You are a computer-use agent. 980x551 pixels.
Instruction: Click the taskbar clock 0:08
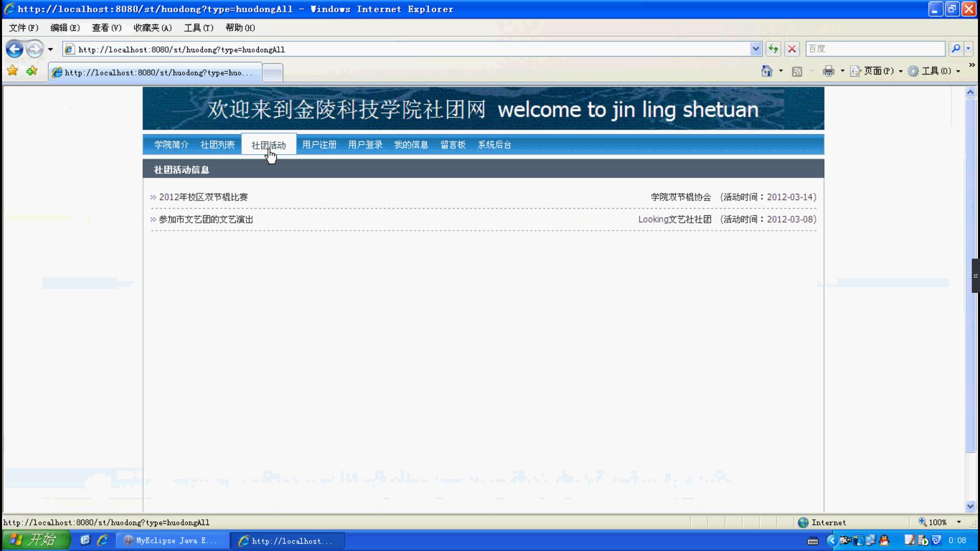[x=957, y=540]
